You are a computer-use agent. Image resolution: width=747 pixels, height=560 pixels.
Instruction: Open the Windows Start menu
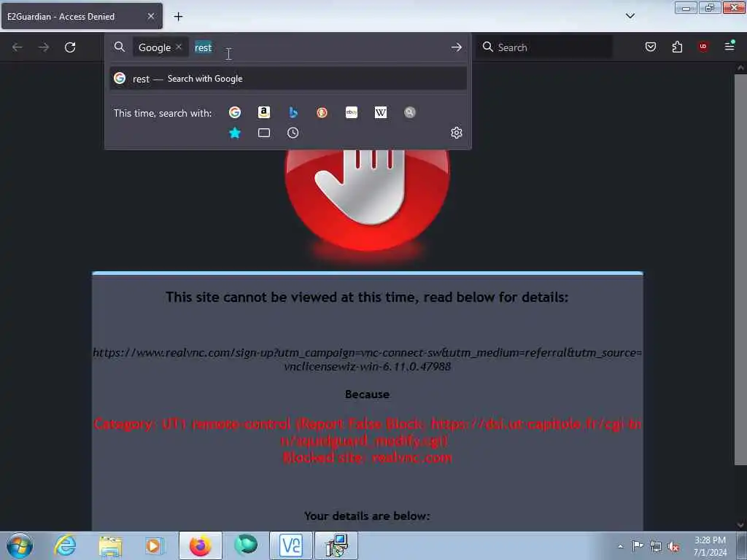20,545
